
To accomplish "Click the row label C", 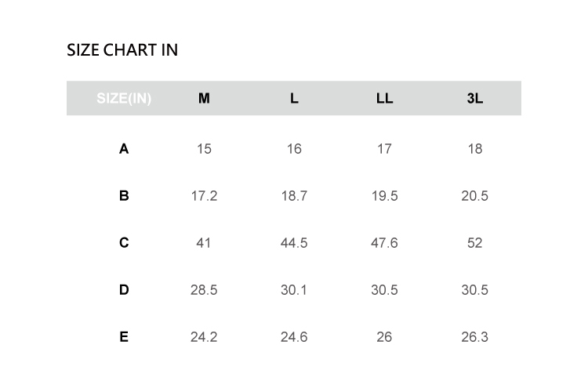I will point(124,242).
